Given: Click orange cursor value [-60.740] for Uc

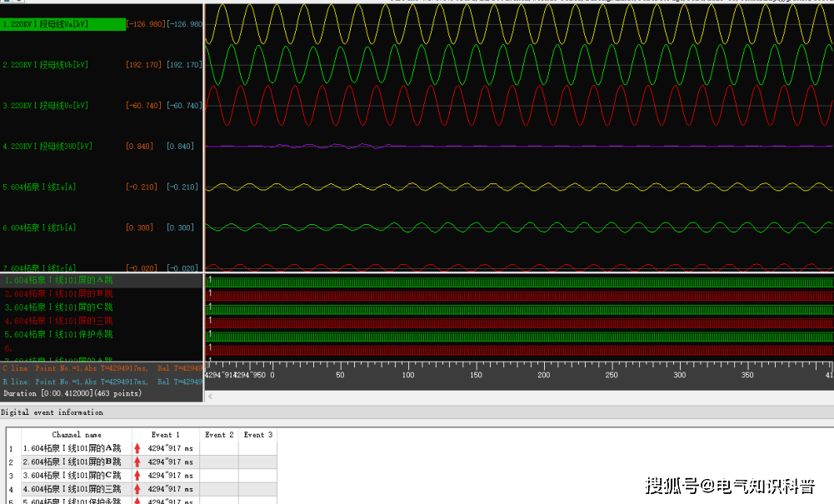Looking at the screenshot, I should (143, 106).
